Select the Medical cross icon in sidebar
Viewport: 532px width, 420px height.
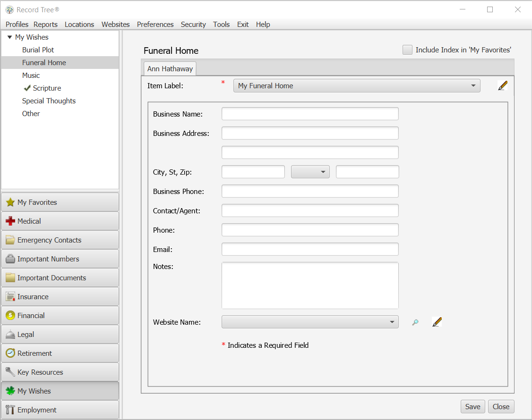pyautogui.click(x=10, y=221)
